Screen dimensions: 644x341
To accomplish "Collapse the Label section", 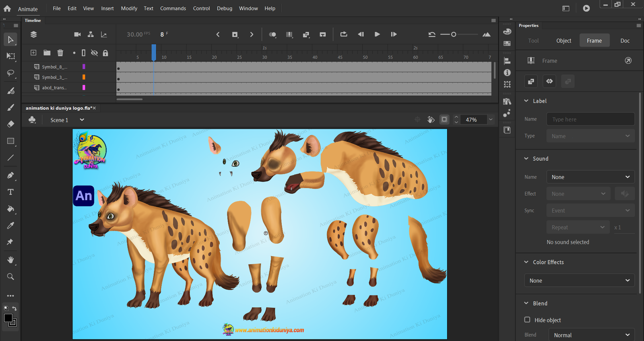I will (526, 101).
